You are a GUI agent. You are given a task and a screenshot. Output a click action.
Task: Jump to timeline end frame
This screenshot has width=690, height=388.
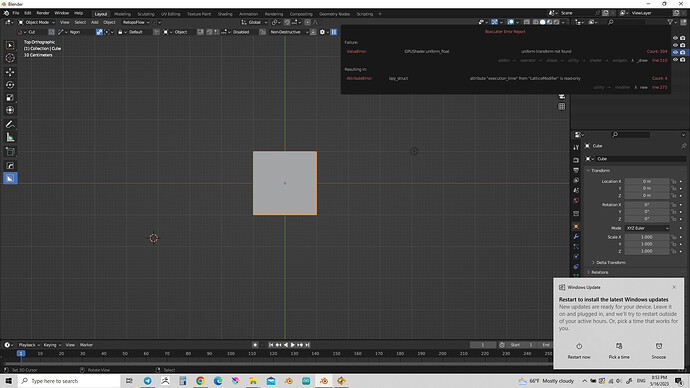pos(308,345)
